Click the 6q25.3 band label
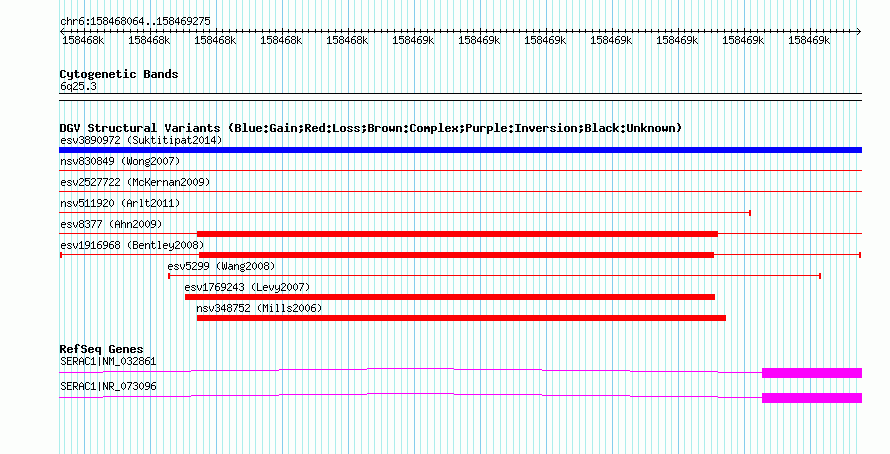This screenshot has width=890, height=454. click(x=78, y=86)
